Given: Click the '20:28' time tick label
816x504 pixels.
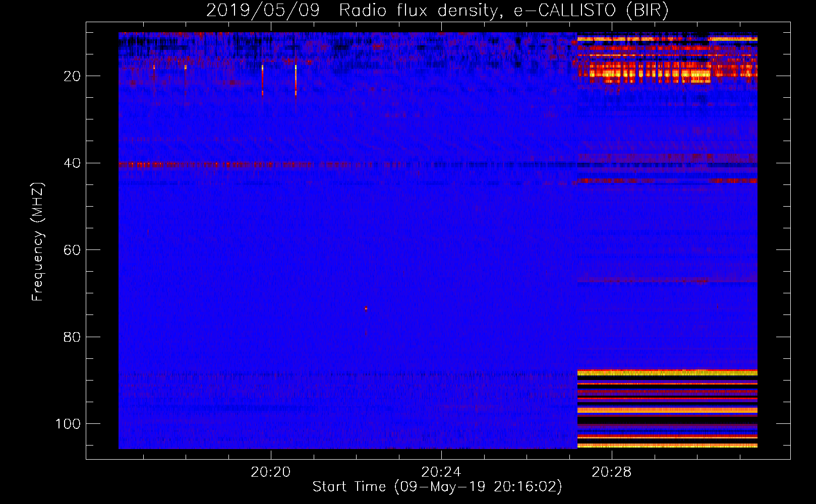Looking at the screenshot, I should tap(612, 472).
